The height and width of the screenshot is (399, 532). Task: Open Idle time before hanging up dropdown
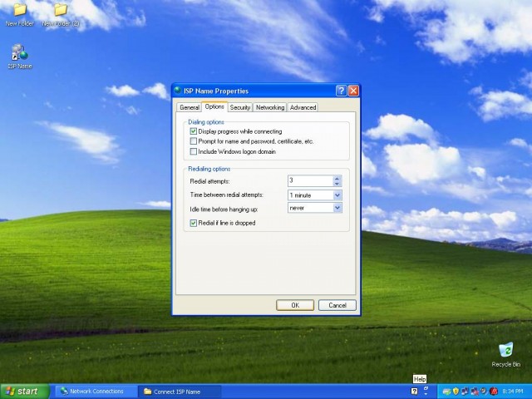tap(337, 208)
